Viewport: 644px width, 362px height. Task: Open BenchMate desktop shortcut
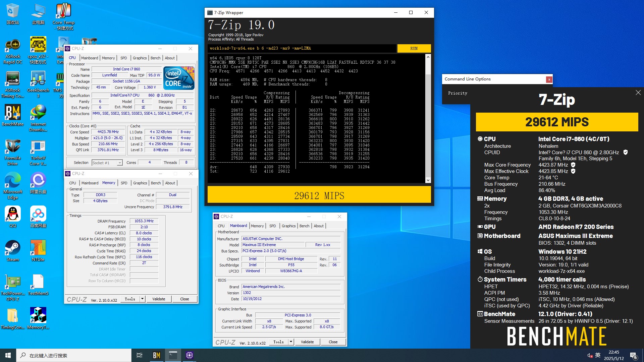[x=12, y=115]
